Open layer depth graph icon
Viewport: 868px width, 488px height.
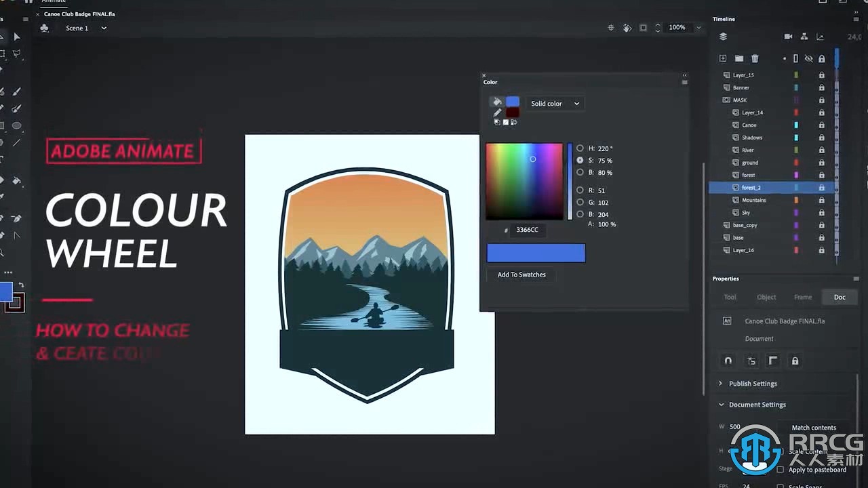(x=821, y=37)
